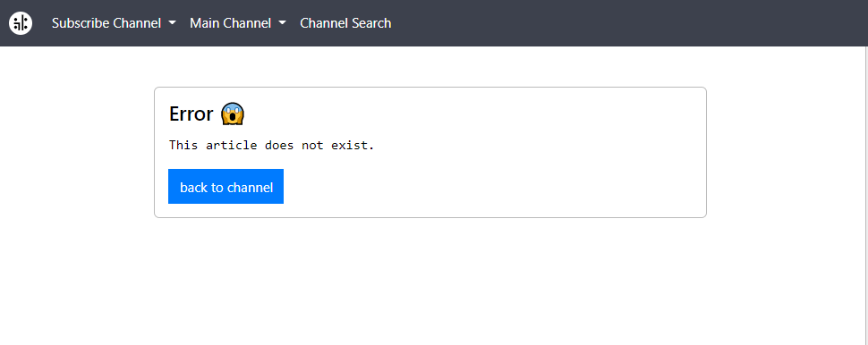The image size is (868, 345).
Task: Click the screaming face emoji beside Error
Action: (233, 114)
